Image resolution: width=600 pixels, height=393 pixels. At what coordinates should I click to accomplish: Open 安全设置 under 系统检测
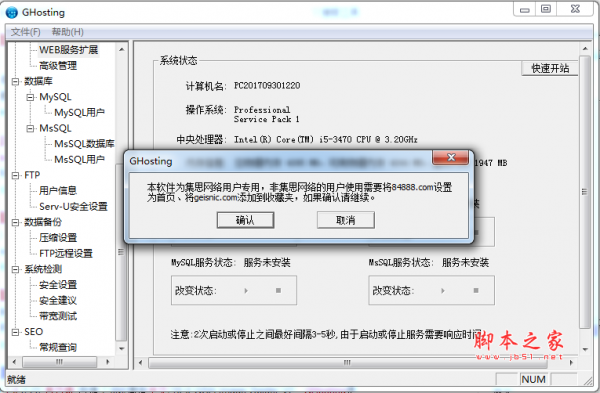tap(58, 285)
